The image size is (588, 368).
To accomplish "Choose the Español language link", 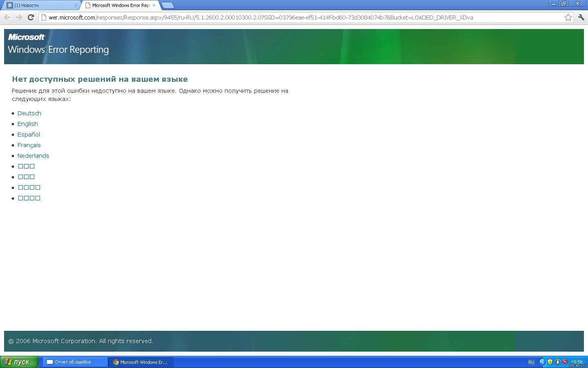I will (x=29, y=135).
